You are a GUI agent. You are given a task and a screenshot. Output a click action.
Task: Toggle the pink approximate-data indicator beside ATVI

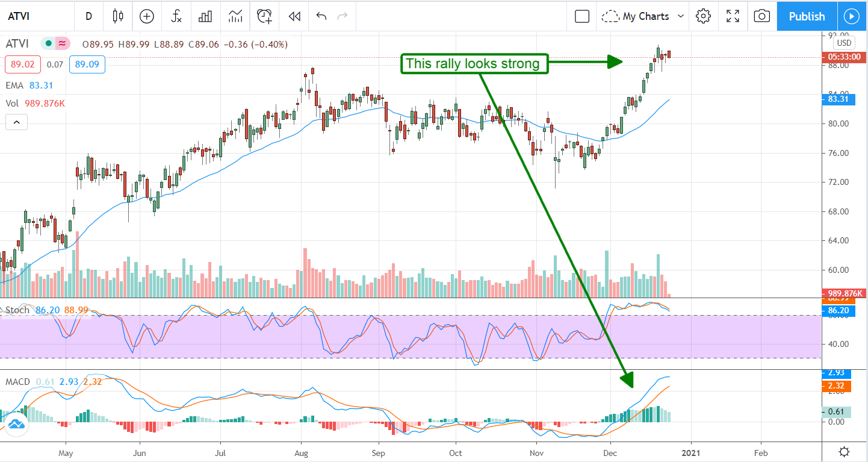point(61,44)
